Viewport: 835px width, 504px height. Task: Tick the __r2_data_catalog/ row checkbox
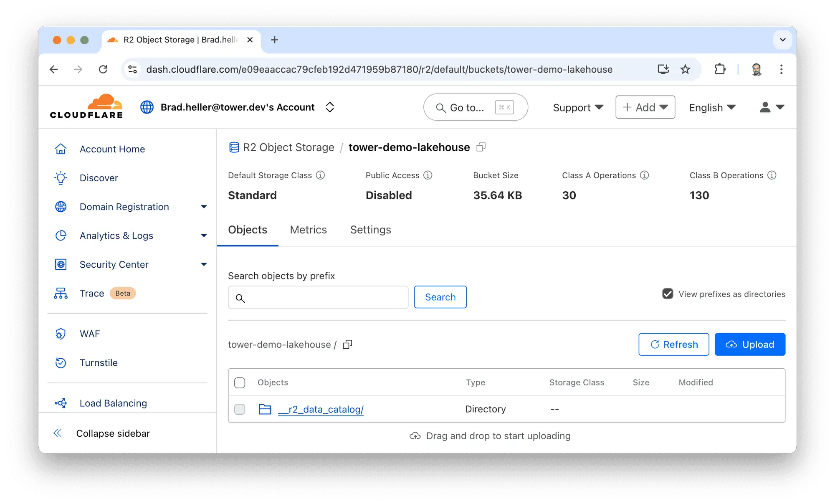[240, 409]
